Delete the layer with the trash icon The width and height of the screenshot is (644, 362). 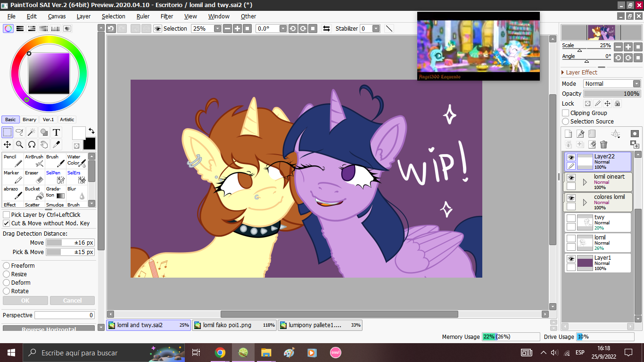(x=603, y=145)
